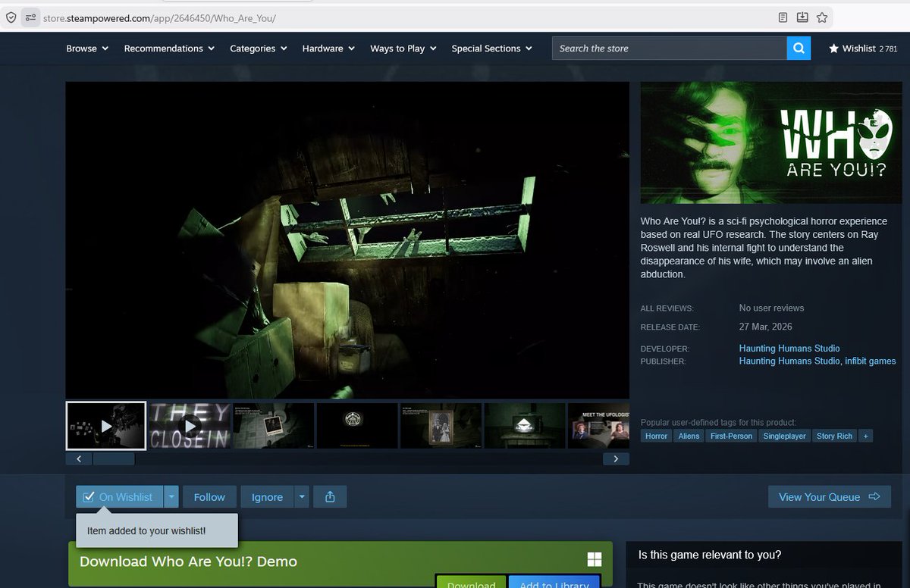The image size is (910, 588).
Task: Click the store search magnifier icon
Action: 799,48
